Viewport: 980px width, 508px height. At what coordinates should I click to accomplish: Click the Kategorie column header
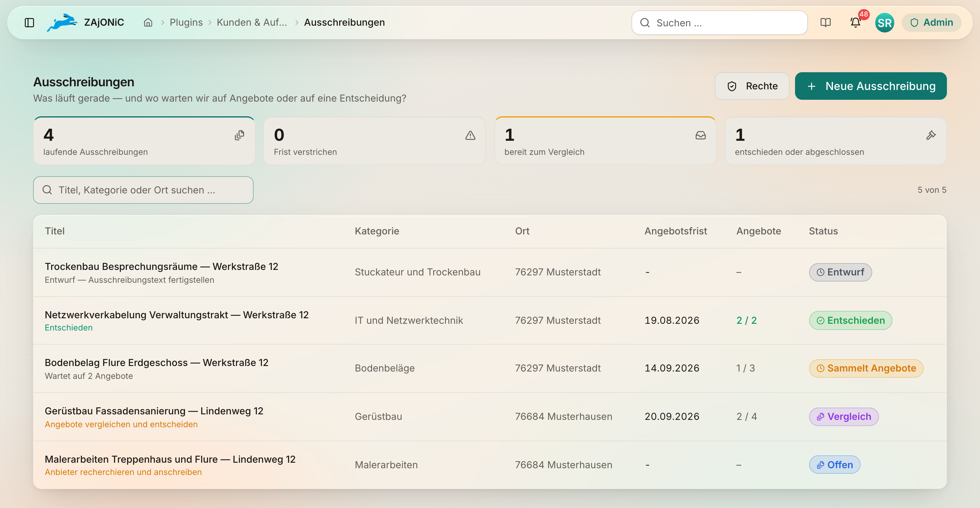(x=377, y=231)
